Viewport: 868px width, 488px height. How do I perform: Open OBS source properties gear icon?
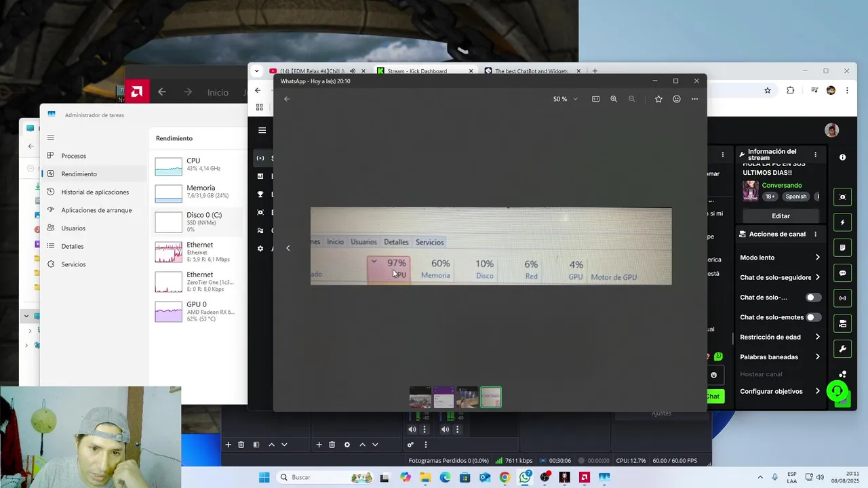click(347, 445)
